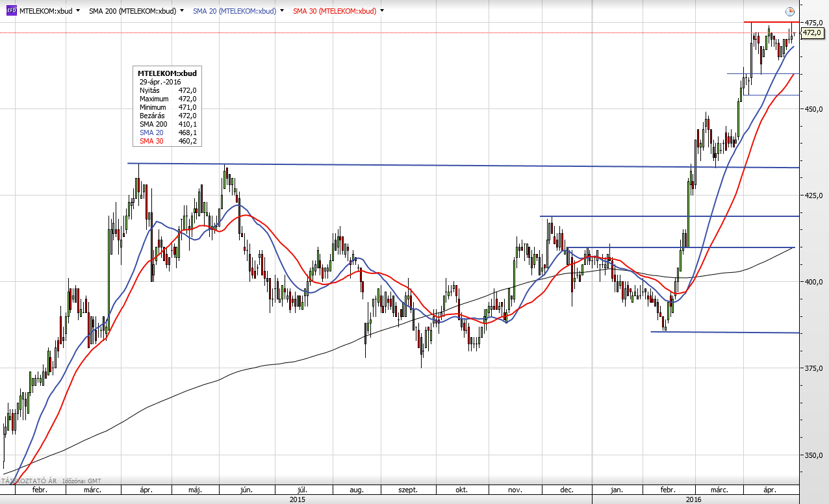The width and height of the screenshot is (829, 504).
Task: Click the 2015 year label
Action: click(297, 499)
